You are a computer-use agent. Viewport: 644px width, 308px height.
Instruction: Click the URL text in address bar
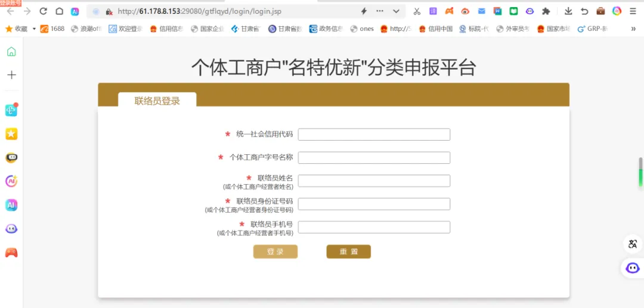pos(200,11)
